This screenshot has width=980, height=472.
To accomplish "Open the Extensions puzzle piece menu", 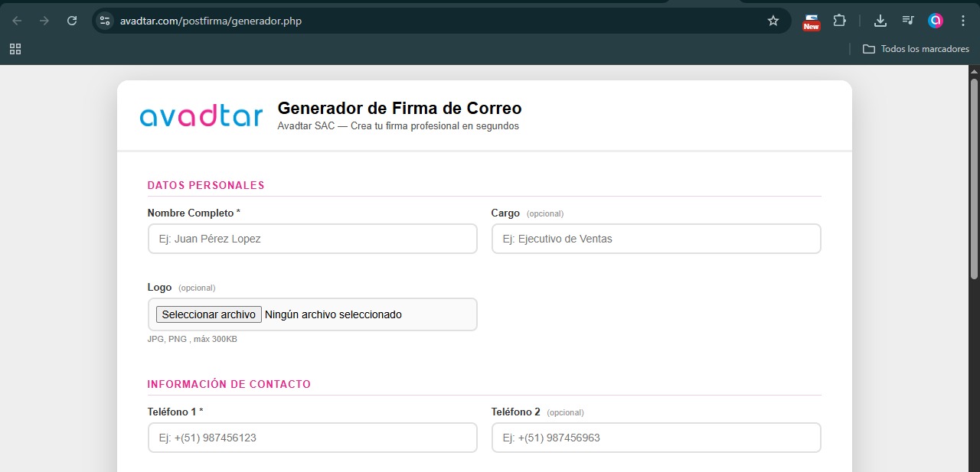I will pos(839,21).
